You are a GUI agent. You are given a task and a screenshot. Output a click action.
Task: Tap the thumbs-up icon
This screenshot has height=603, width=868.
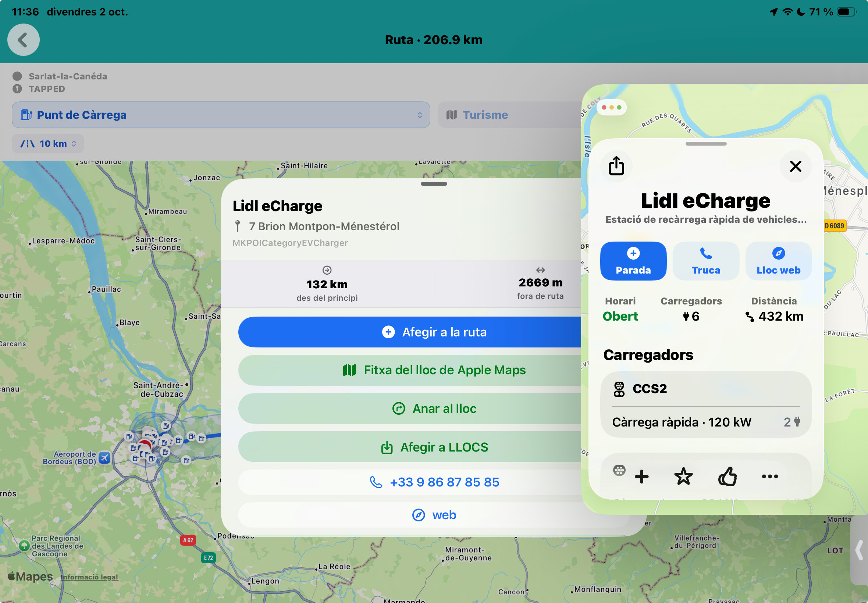tap(727, 477)
